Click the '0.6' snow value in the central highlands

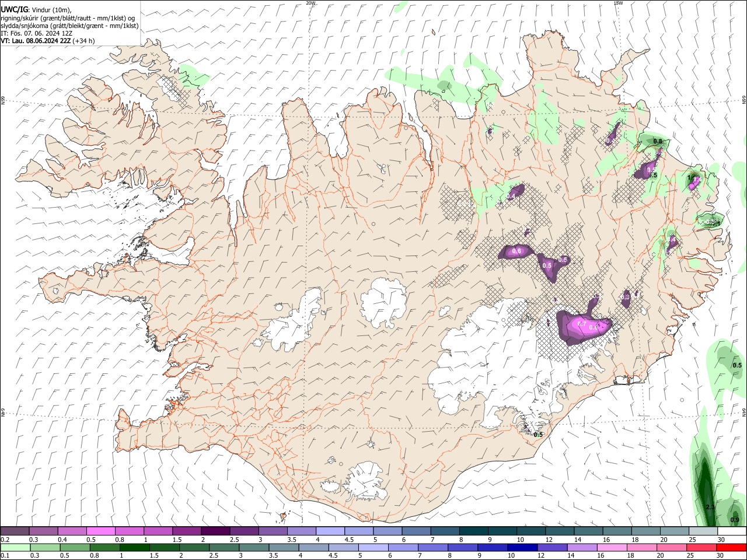(516, 251)
